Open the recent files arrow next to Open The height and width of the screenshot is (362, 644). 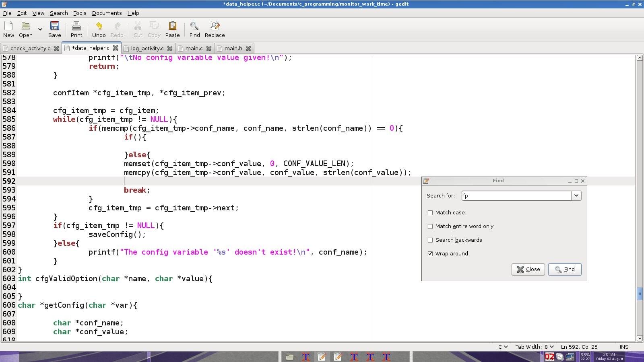click(x=40, y=29)
